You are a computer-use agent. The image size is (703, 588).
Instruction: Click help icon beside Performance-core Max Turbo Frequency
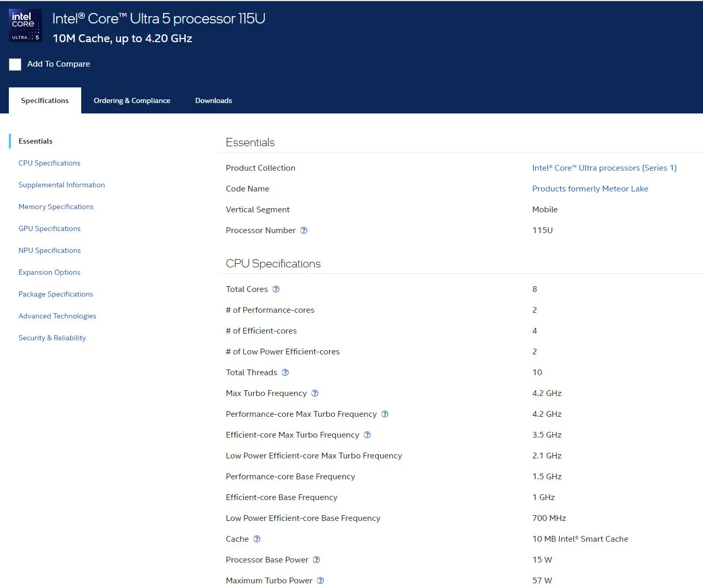pyautogui.click(x=385, y=414)
